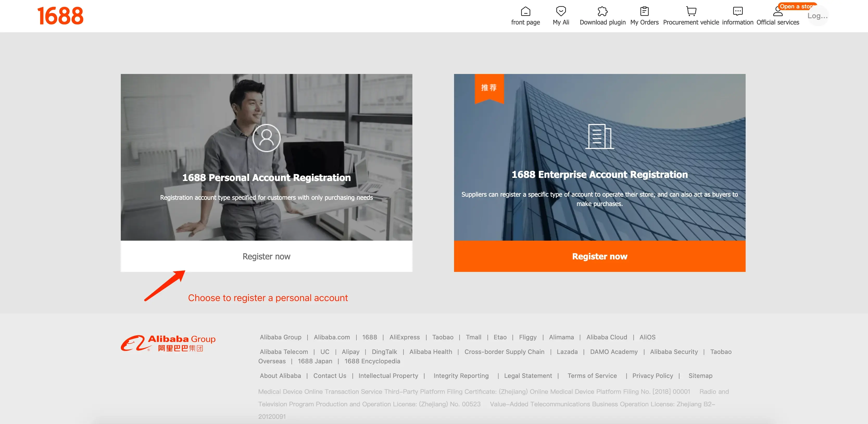Open the AliExpress footer link
Screen dimensions: 868x424
click(404, 337)
